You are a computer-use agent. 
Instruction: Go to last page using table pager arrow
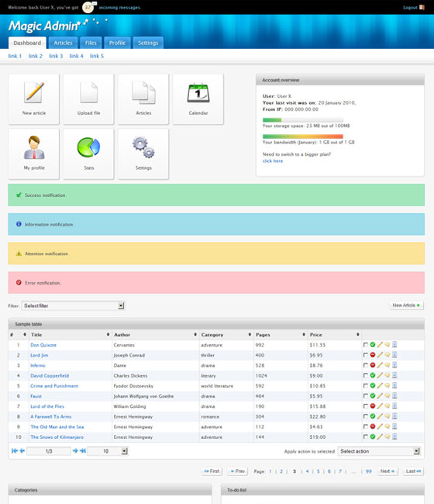[83, 451]
